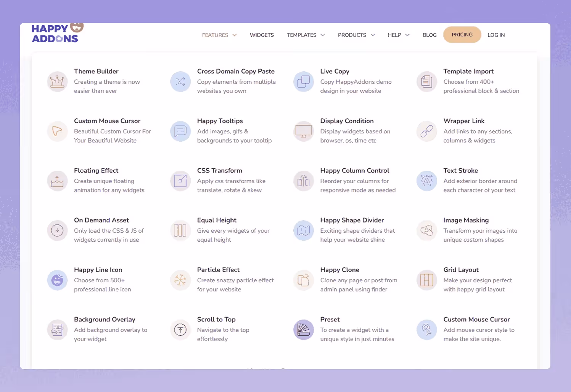This screenshot has height=392, width=571.
Task: Open the Theme Builder feature link
Action: coord(96,71)
